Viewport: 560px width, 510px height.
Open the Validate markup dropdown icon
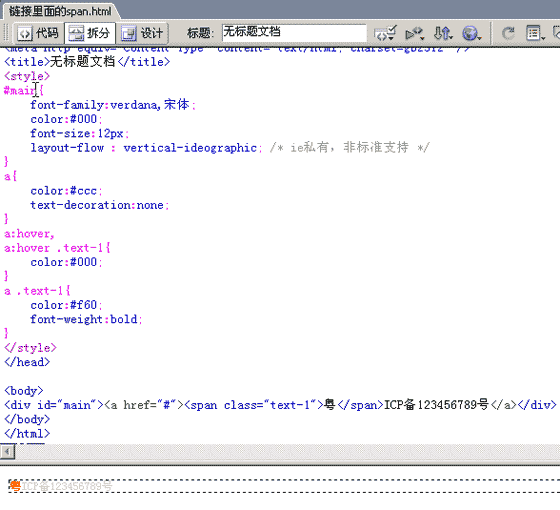[385, 33]
